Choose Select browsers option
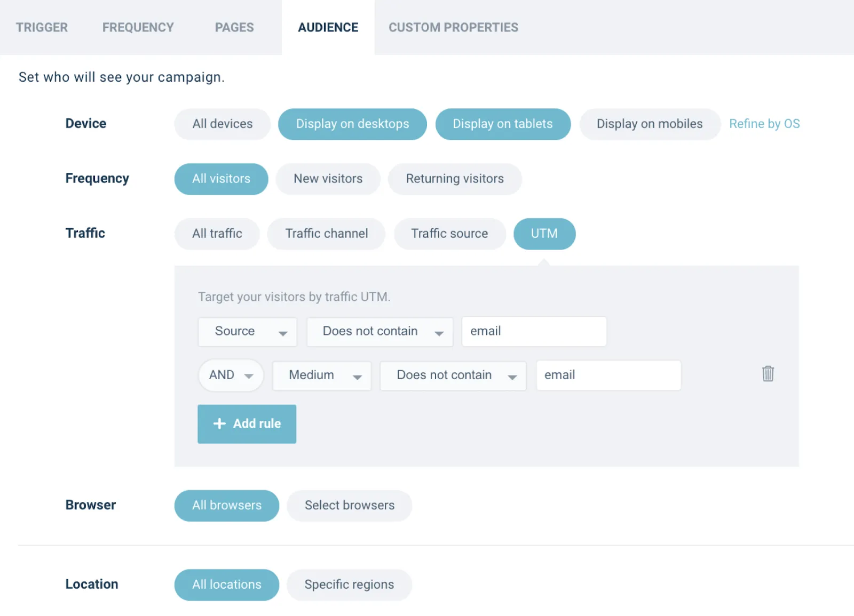 pos(349,506)
